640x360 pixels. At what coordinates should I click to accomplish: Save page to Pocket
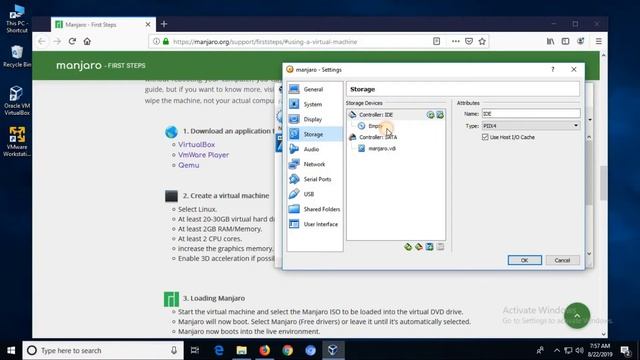(x=469, y=41)
